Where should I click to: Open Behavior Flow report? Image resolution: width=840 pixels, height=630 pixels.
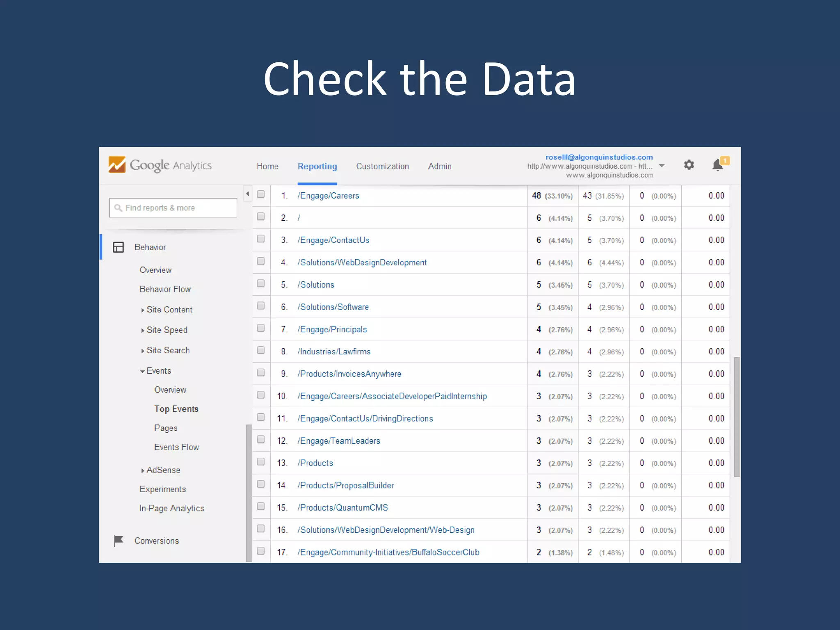pyautogui.click(x=165, y=289)
